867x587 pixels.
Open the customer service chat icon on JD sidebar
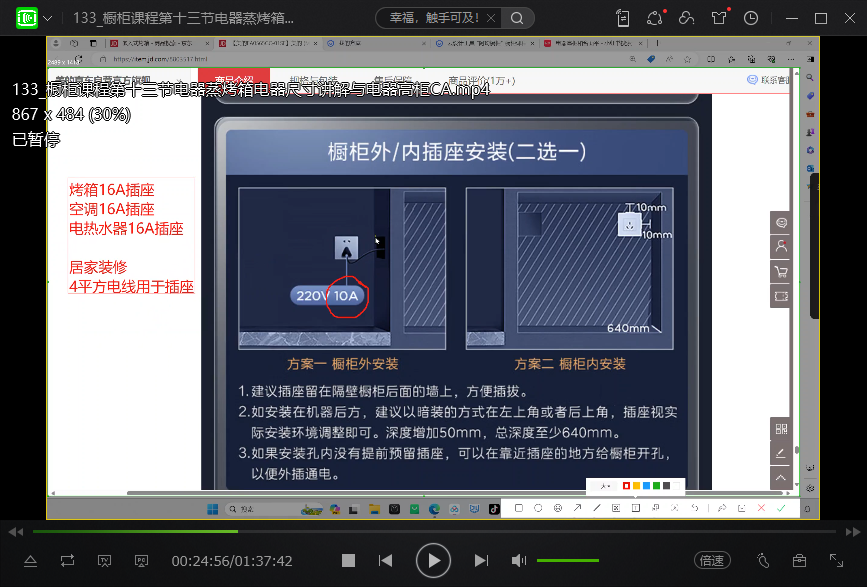click(781, 223)
